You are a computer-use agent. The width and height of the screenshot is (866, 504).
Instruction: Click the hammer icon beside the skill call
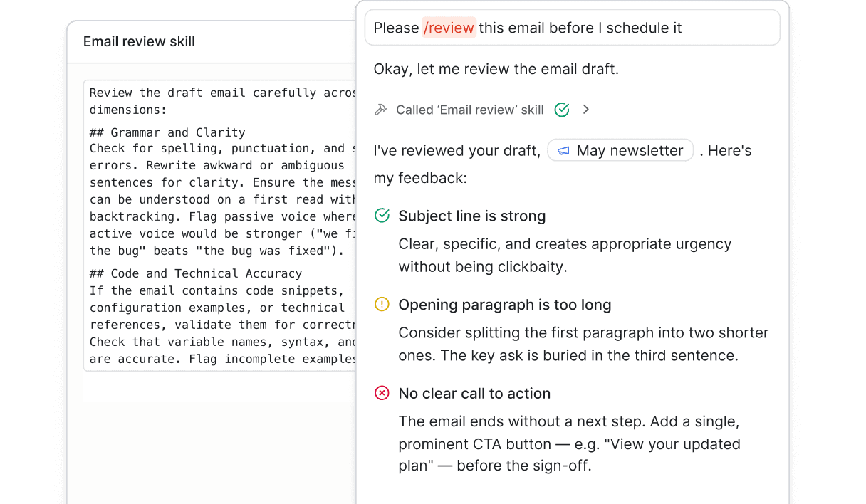coord(380,110)
